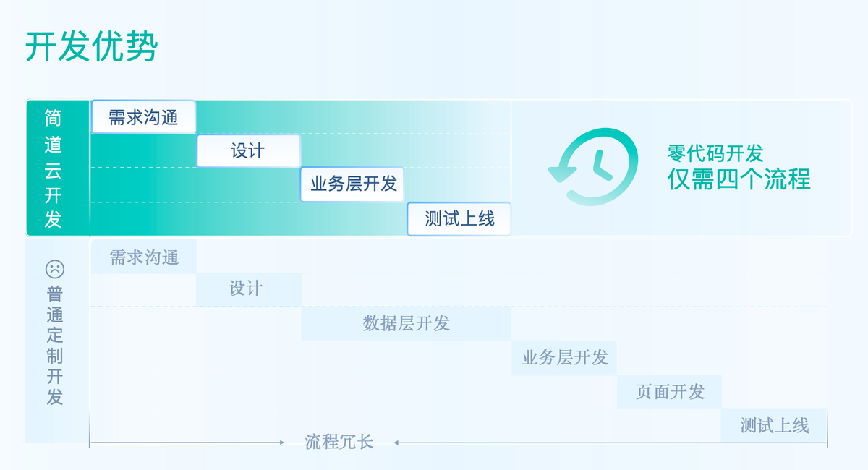Click the faded 业务层开发 stage
868x470 pixels.
pos(564,357)
